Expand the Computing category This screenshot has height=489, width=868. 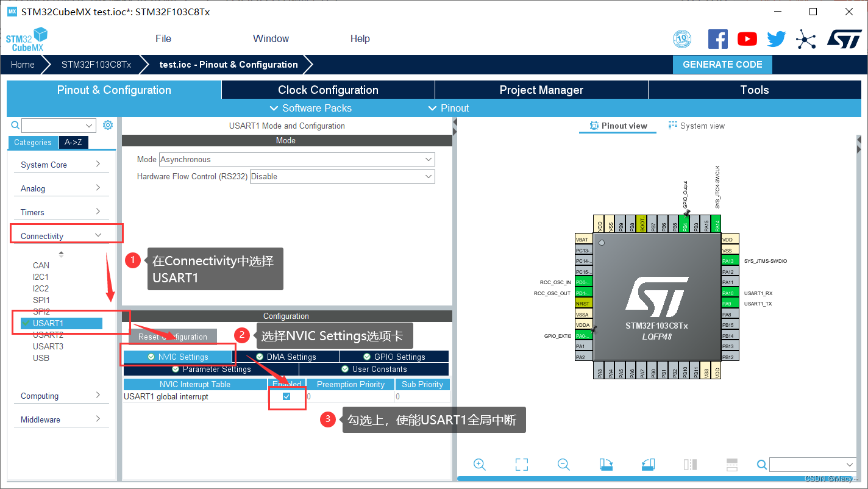click(61, 396)
